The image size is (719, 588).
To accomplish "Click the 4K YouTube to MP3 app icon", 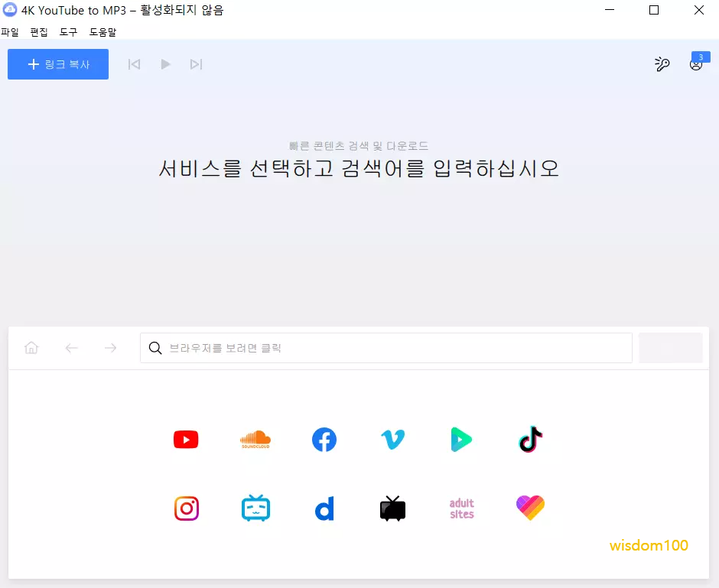I will coord(10,10).
